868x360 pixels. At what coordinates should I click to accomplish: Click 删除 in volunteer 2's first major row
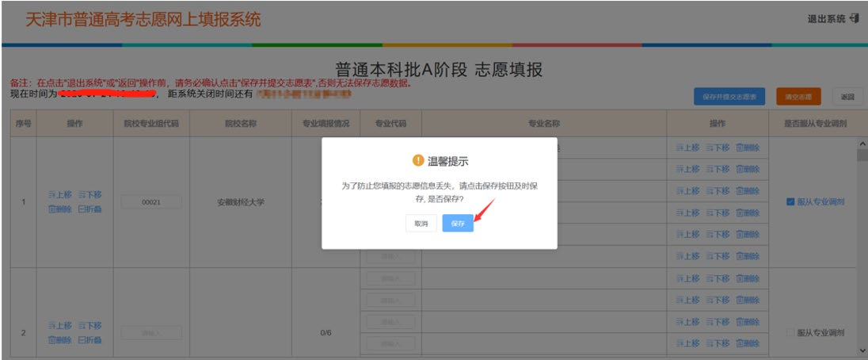point(748,278)
